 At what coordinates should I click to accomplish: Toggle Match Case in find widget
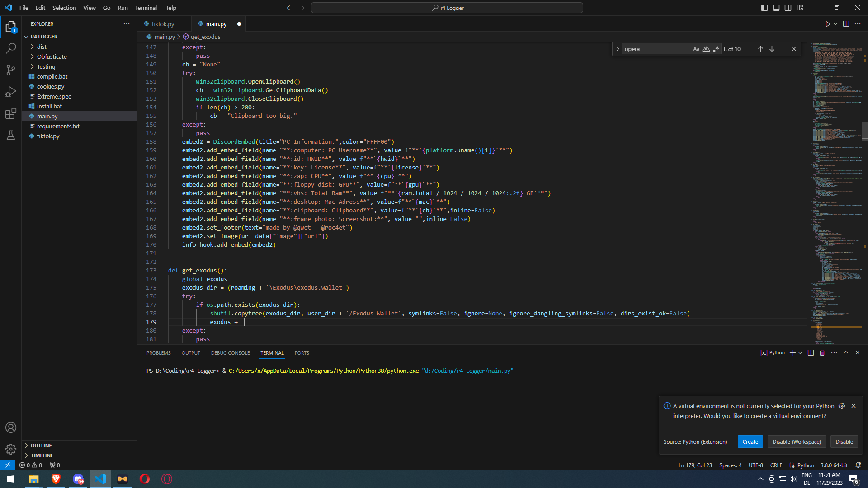(696, 49)
